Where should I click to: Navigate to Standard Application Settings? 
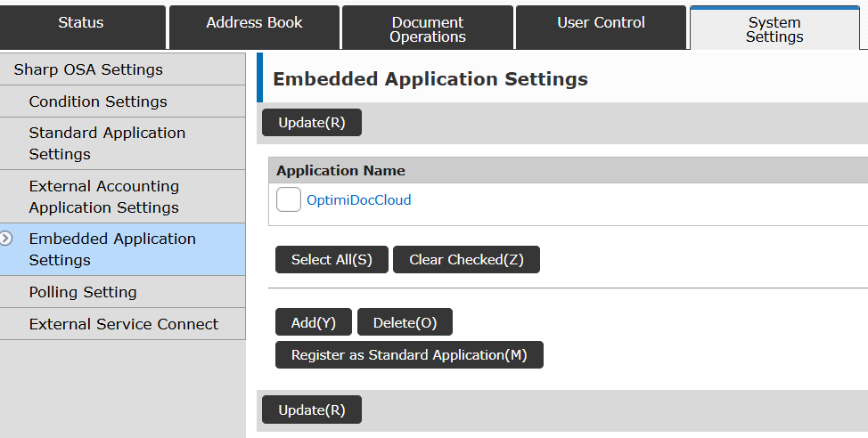pos(107,143)
